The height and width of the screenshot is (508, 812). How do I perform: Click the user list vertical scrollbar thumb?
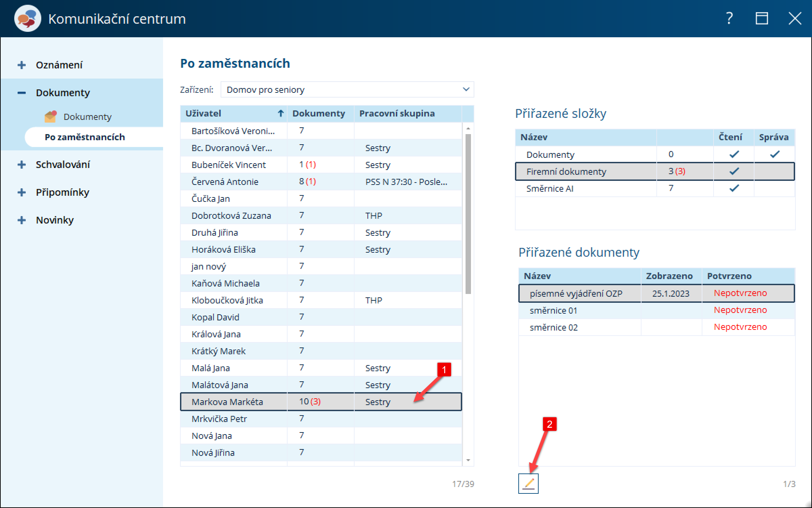[x=468, y=213]
